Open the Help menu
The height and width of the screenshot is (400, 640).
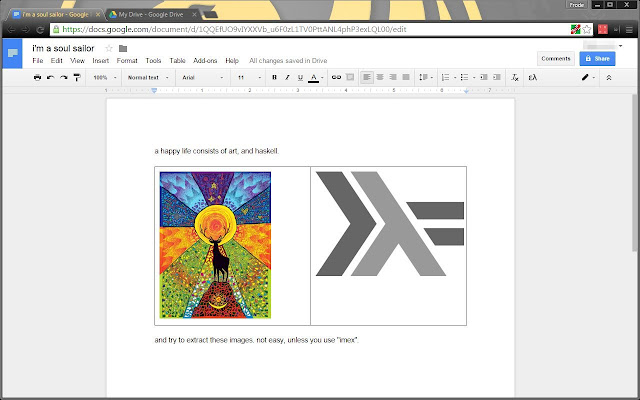click(x=232, y=60)
